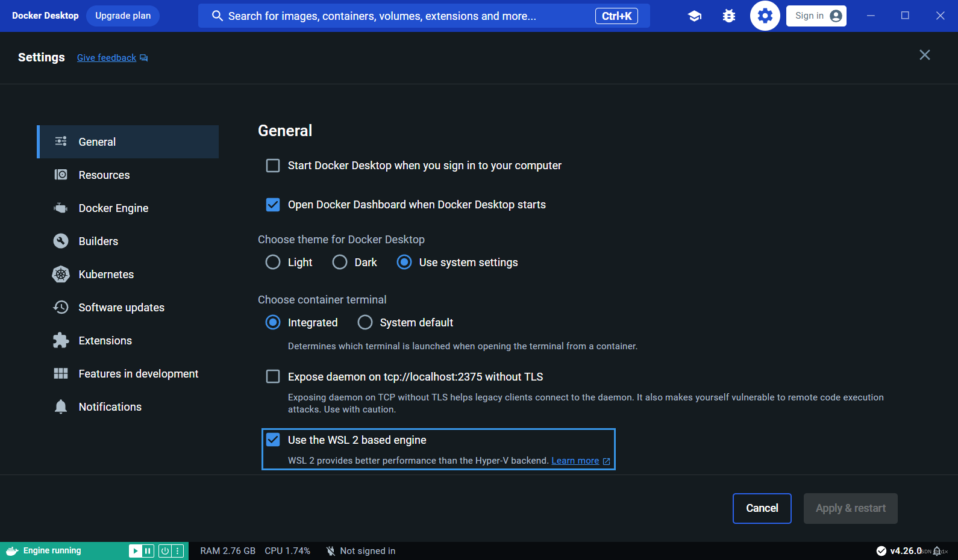The width and height of the screenshot is (958, 560).
Task: Click the CPU 1.74% status text
Action: (x=287, y=551)
